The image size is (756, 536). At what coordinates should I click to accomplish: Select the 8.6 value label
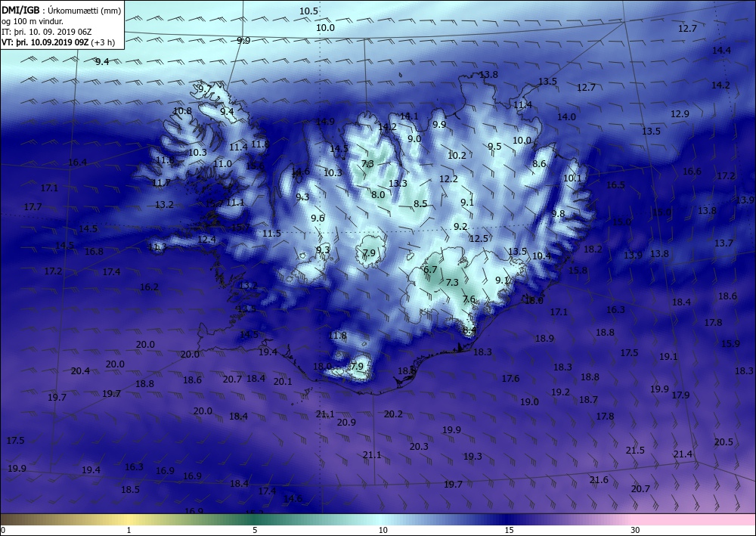point(540,164)
